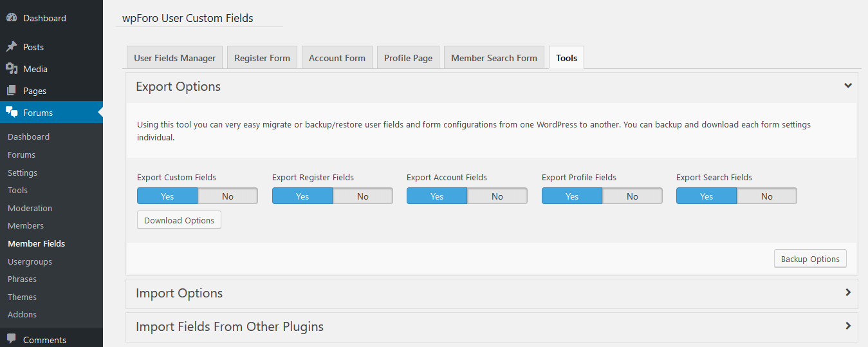The width and height of the screenshot is (868, 347).
Task: Set Export Custom Fields to No
Action: pos(228,196)
